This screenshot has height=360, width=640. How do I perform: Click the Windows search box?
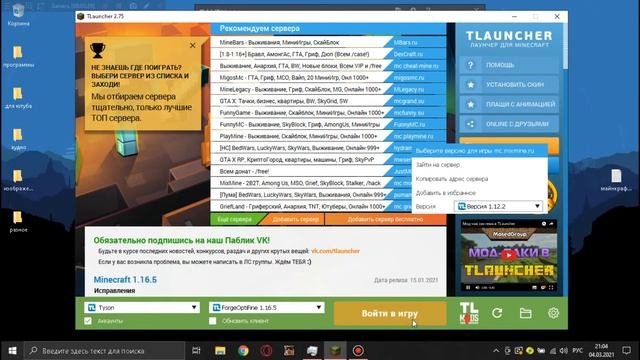coord(104,351)
